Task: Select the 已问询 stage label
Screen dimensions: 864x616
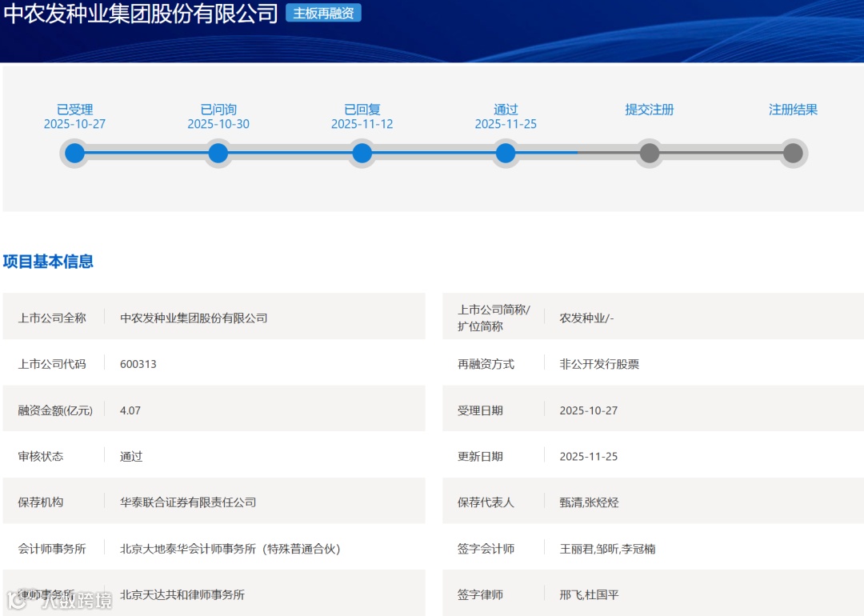Action: click(x=218, y=109)
